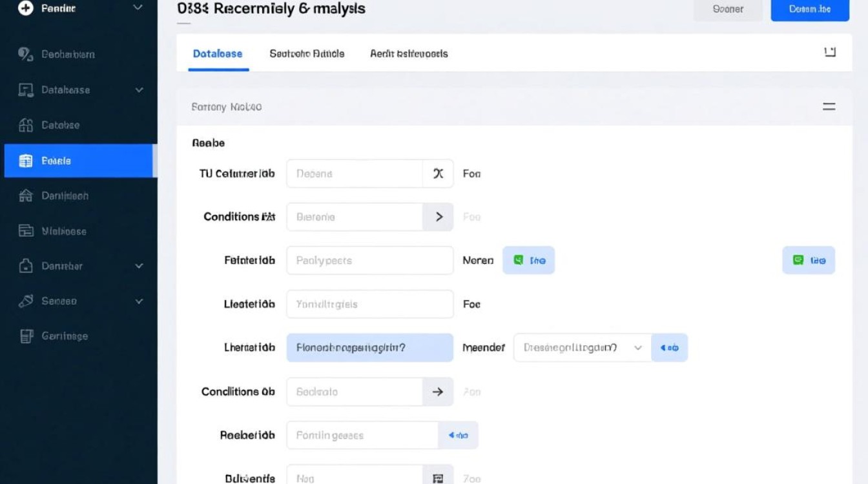Click the highlighted Lhertetridb input field
868x484 pixels.
[x=369, y=348]
